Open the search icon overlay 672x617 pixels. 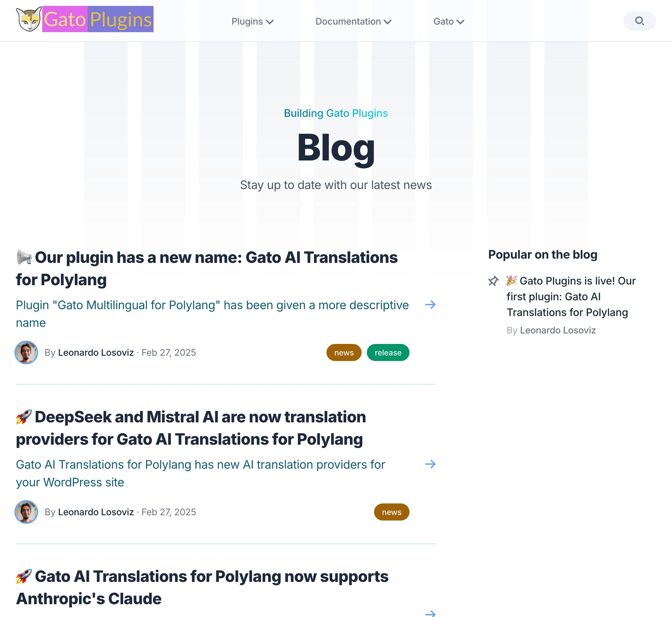(640, 21)
